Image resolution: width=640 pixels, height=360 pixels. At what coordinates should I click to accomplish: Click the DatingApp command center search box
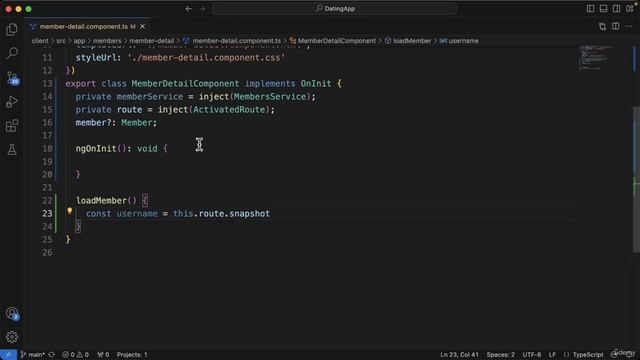click(334, 9)
